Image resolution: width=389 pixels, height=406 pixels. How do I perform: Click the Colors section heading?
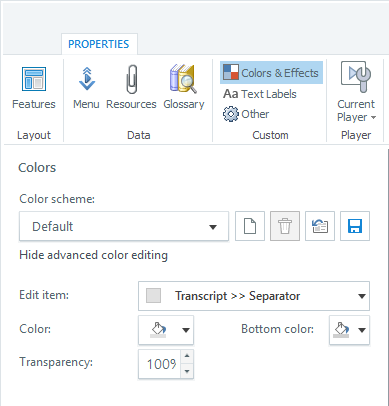coord(37,168)
